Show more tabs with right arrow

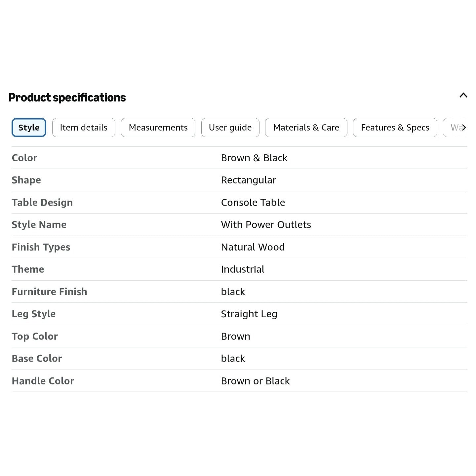[x=464, y=128]
